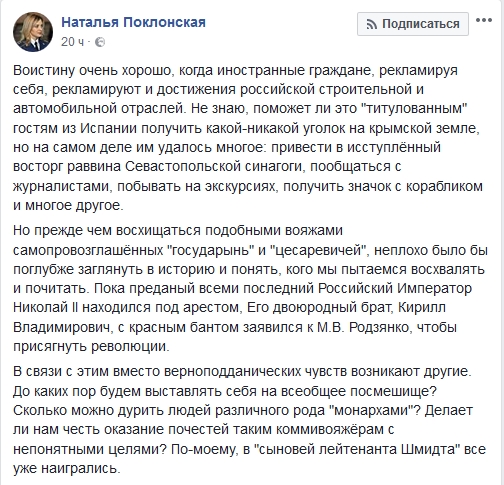The height and width of the screenshot is (485, 504).
Task: Open the post options three-dot menu
Action: pyautogui.click(x=484, y=21)
